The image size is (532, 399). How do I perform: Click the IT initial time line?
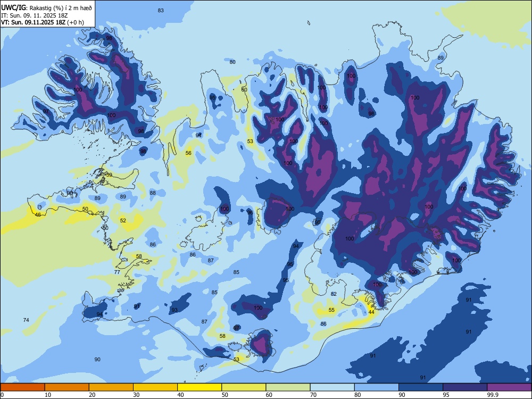(35, 15)
